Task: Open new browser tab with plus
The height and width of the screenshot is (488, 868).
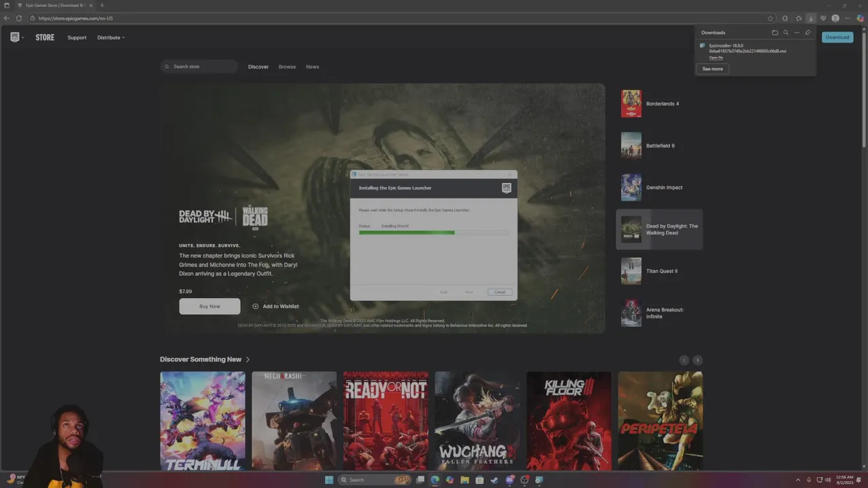Action: pyautogui.click(x=102, y=5)
